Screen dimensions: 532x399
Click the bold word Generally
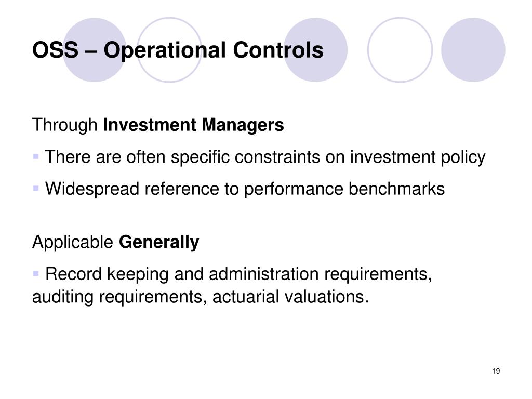pos(159,242)
